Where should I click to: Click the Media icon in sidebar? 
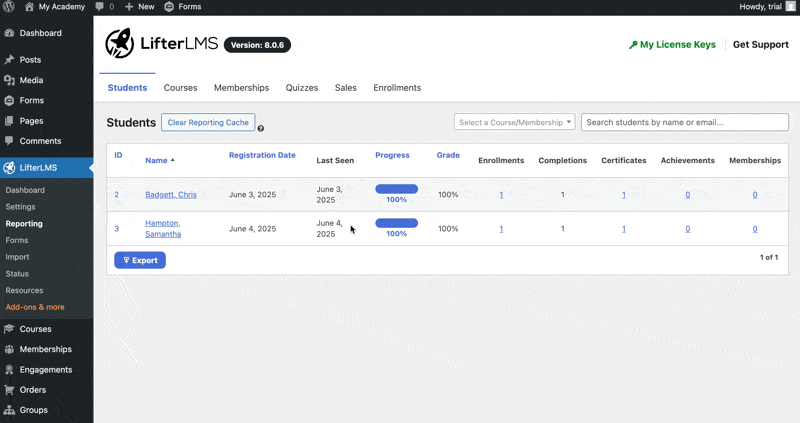9,80
